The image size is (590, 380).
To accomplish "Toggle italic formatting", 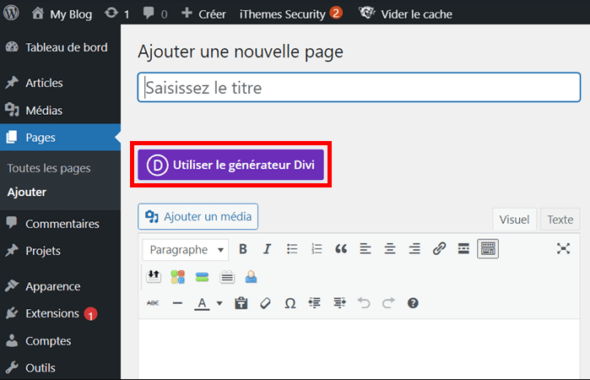I will point(267,249).
